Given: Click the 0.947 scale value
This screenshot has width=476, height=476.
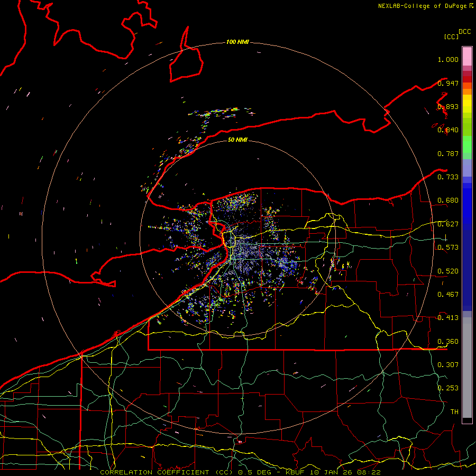Looking at the screenshot, I should [448, 83].
